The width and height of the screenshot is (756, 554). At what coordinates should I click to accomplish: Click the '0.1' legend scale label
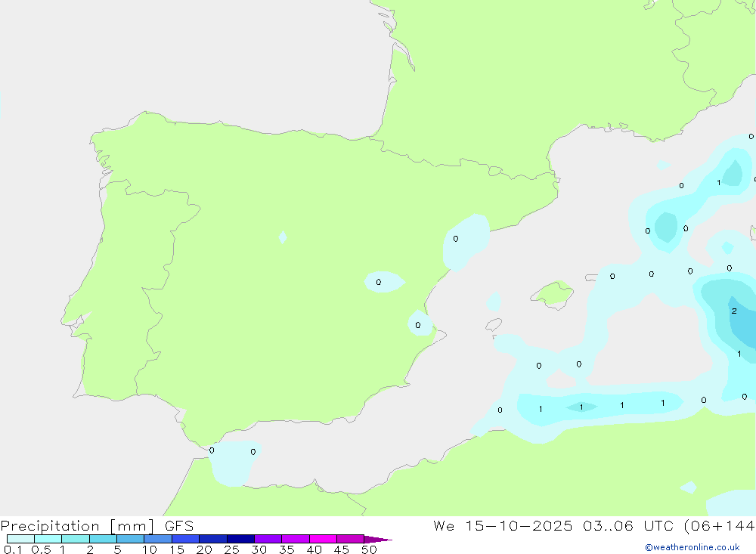coord(13,549)
